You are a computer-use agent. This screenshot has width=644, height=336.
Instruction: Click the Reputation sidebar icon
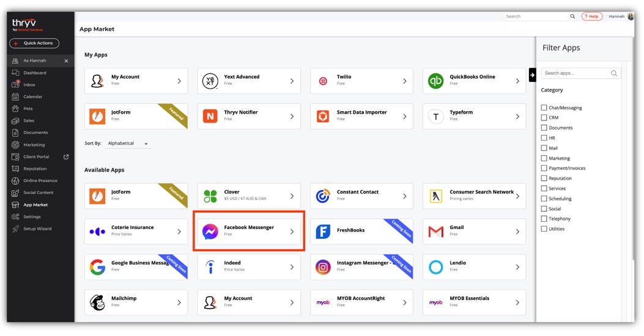15,169
